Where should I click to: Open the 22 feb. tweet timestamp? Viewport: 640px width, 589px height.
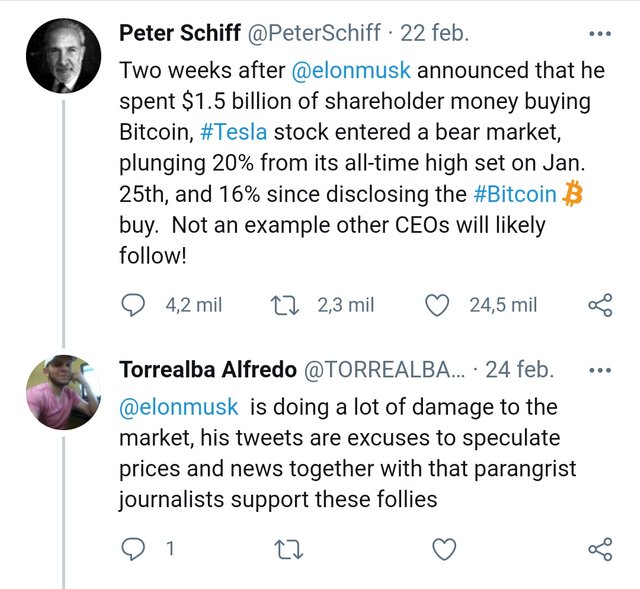pyautogui.click(x=434, y=33)
